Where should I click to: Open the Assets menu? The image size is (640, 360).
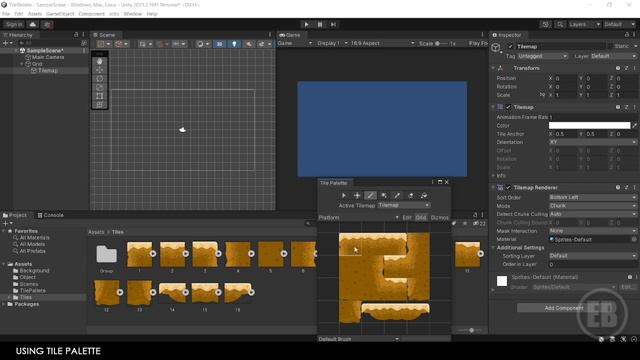coord(35,14)
